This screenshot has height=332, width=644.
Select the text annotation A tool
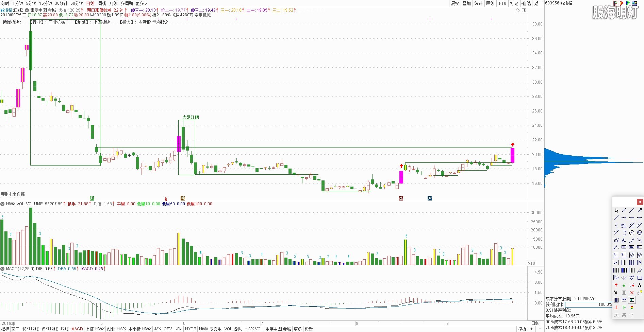coord(640,285)
